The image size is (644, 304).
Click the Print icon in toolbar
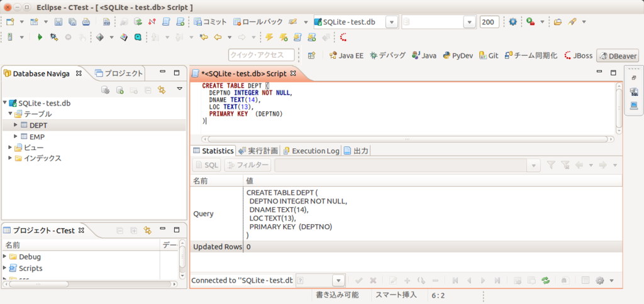coord(86,22)
